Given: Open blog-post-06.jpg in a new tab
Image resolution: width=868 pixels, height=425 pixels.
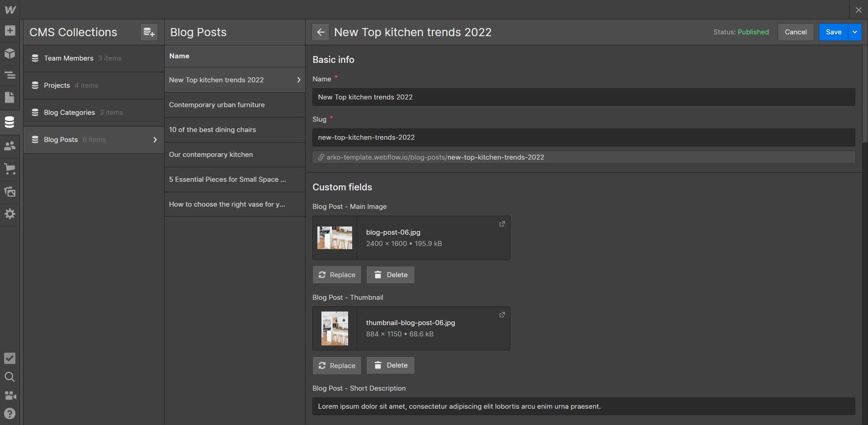Looking at the screenshot, I should [x=502, y=224].
